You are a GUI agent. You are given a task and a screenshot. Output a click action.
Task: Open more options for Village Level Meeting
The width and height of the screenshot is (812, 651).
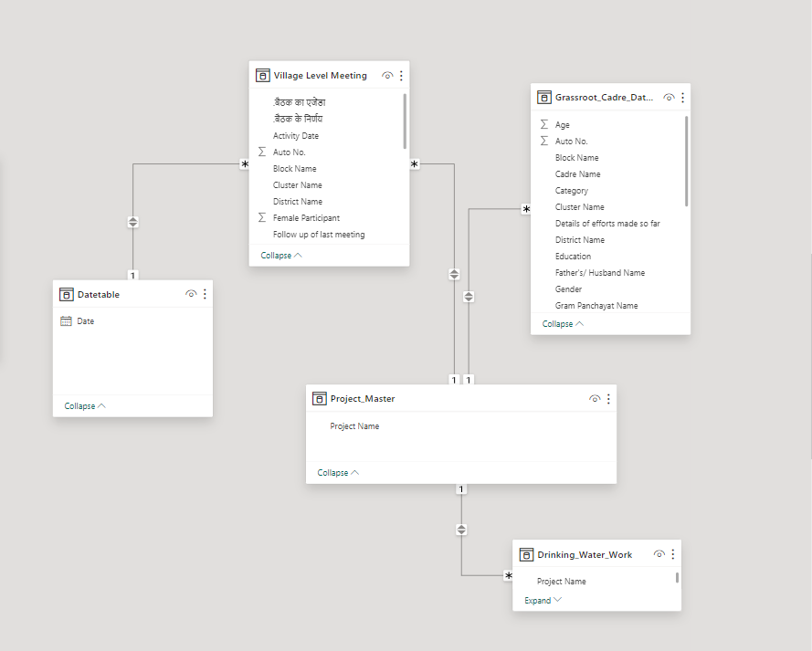(401, 76)
